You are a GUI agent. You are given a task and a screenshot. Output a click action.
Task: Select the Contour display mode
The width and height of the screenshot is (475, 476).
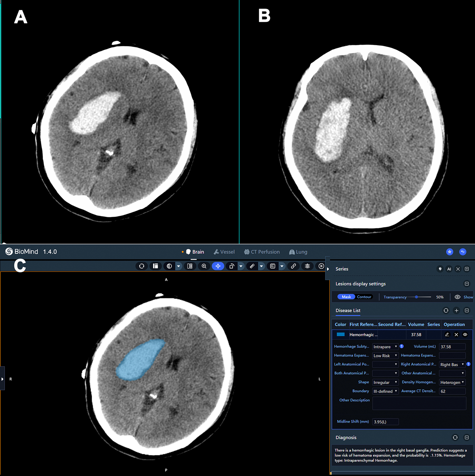pyautogui.click(x=364, y=297)
